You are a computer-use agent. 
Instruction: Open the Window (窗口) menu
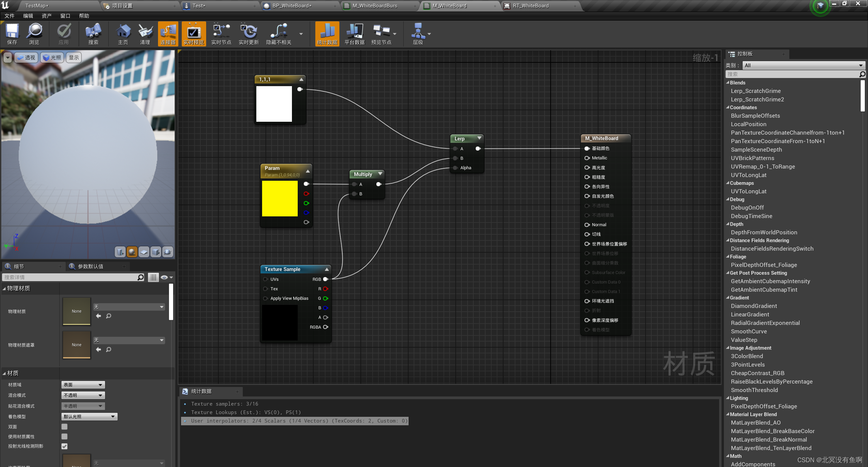tap(65, 16)
